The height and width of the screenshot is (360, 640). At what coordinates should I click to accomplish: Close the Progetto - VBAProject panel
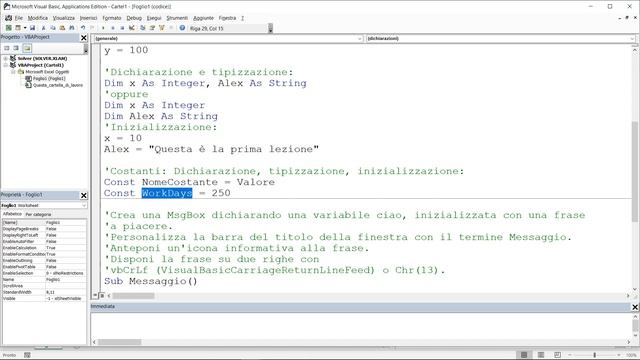84,38
